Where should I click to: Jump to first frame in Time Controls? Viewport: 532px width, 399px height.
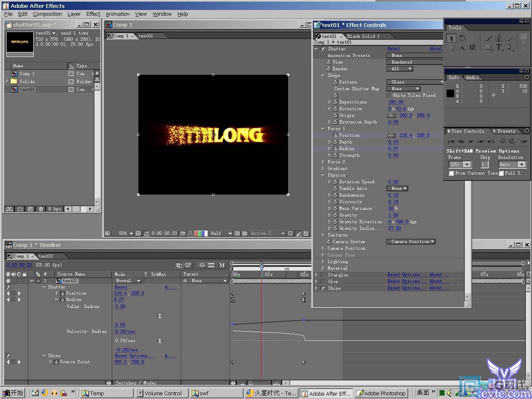pos(451,141)
